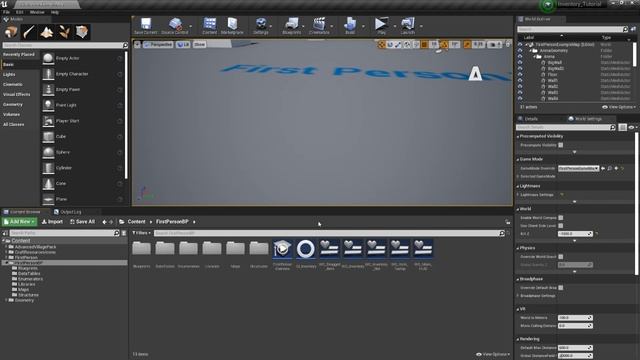640x360 pixels.
Task: Open the Show flags dropdown in the viewport
Action: pos(200,44)
